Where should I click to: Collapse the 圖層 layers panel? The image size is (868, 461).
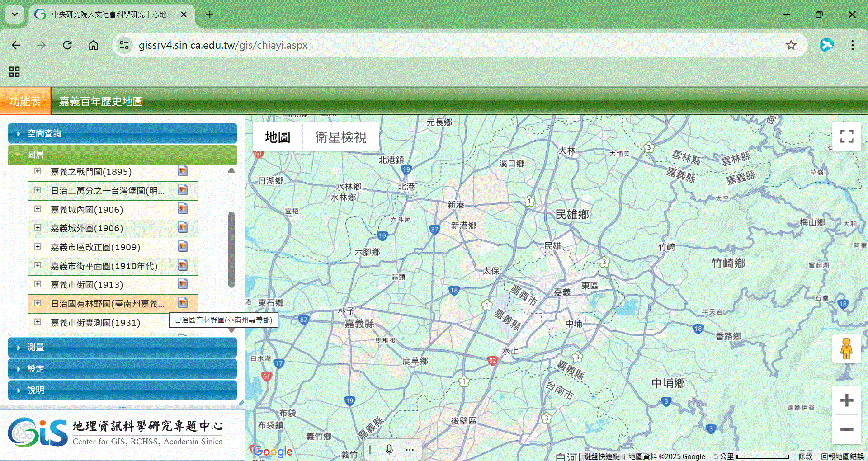(x=123, y=155)
